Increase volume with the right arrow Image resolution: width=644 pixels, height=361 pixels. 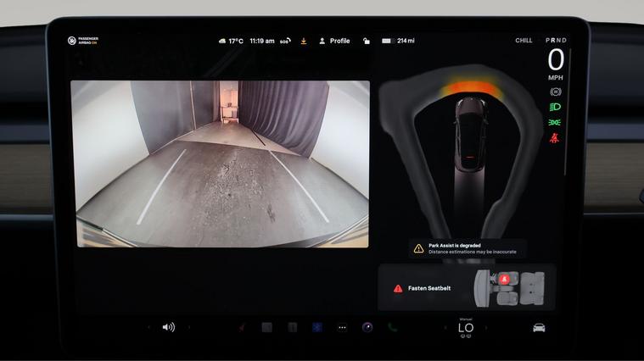[x=189, y=327]
